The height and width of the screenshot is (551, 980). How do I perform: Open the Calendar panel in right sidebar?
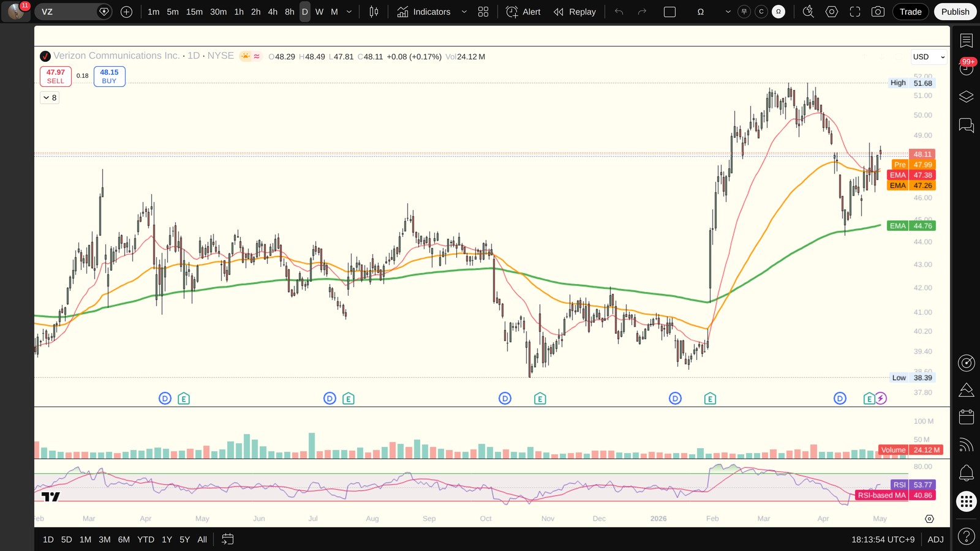click(967, 417)
